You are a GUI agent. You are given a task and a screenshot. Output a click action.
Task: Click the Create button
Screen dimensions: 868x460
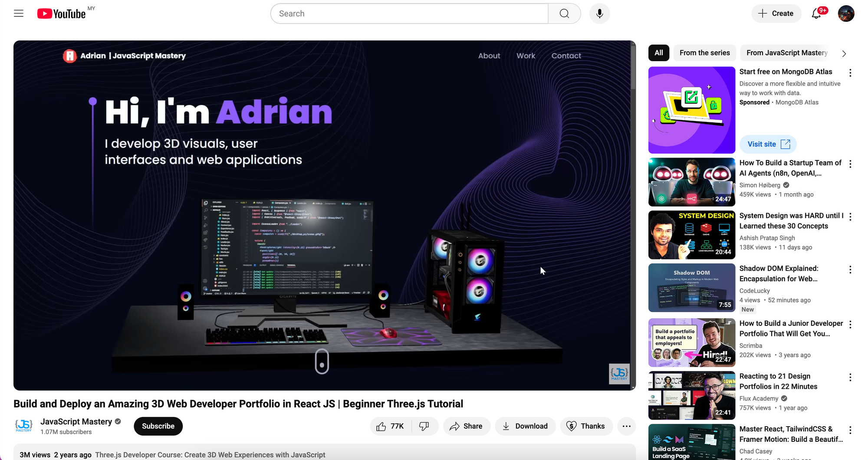pyautogui.click(x=776, y=13)
